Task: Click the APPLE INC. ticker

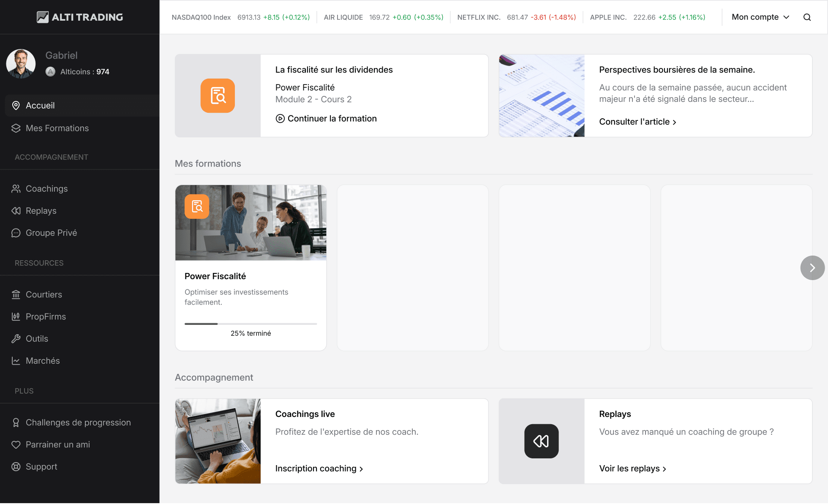Action: tap(648, 17)
